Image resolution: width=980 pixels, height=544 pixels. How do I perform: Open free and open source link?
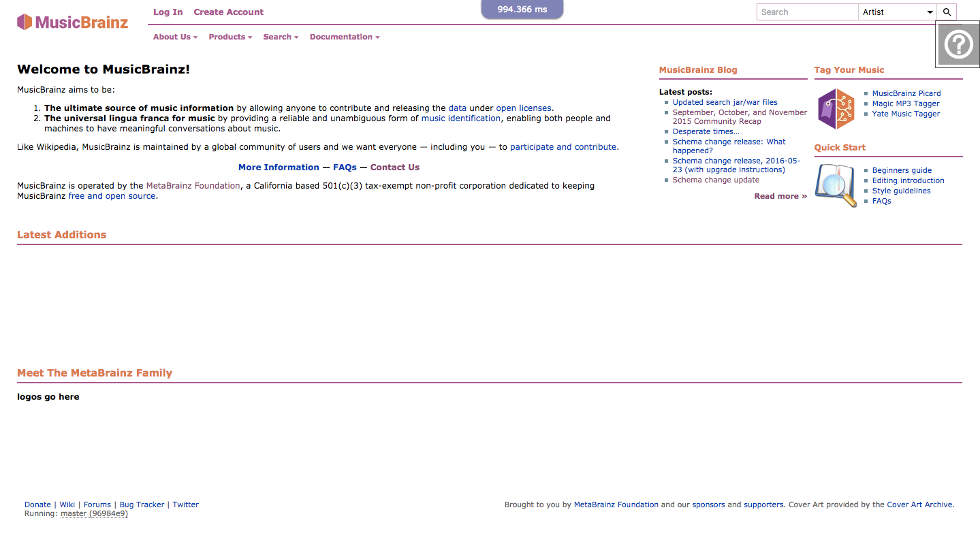click(112, 195)
